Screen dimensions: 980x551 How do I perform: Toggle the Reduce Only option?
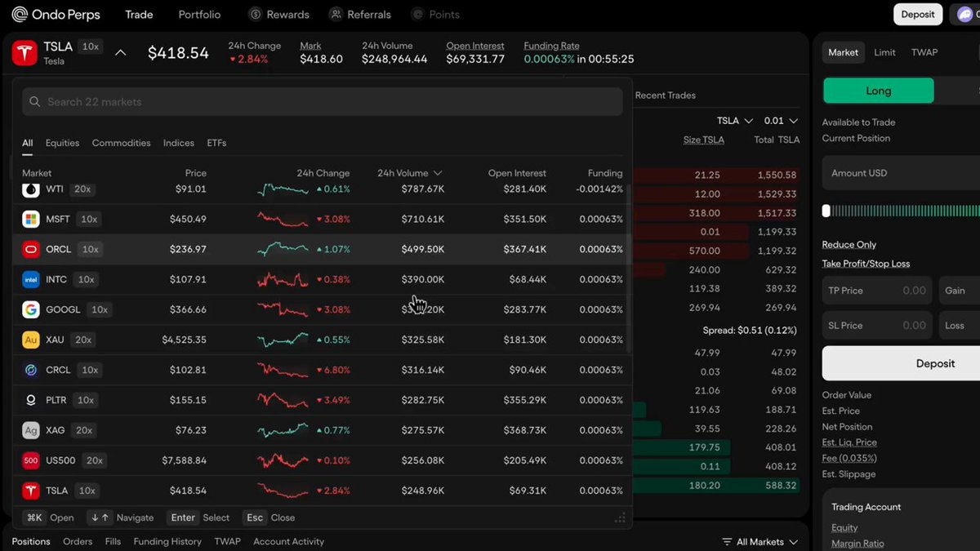point(849,245)
